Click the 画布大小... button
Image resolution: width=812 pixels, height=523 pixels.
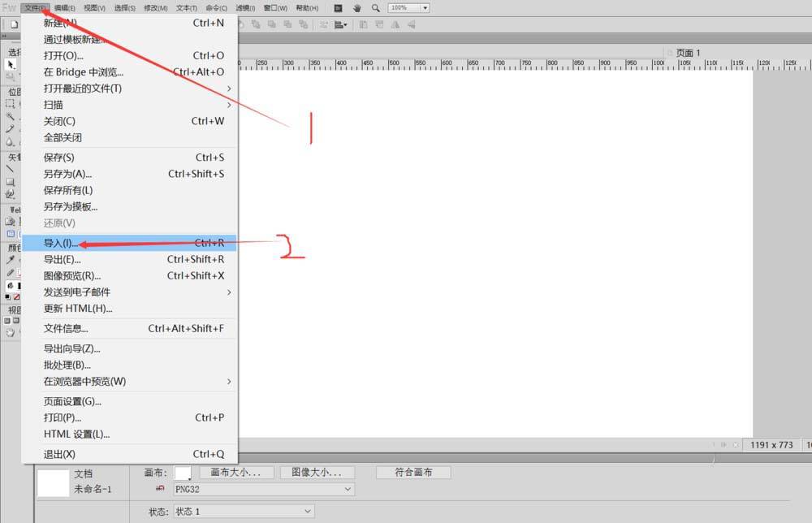tap(235, 472)
